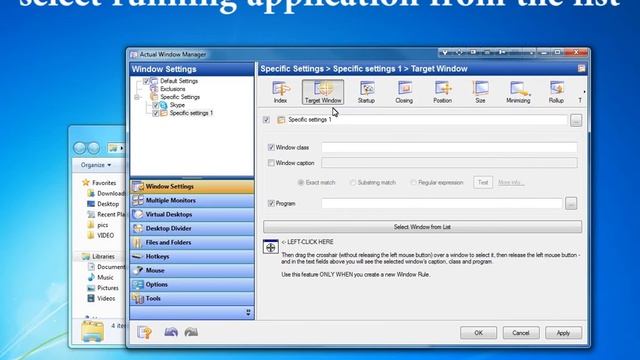Click the Test button
The height and width of the screenshot is (360, 640).
click(x=483, y=182)
